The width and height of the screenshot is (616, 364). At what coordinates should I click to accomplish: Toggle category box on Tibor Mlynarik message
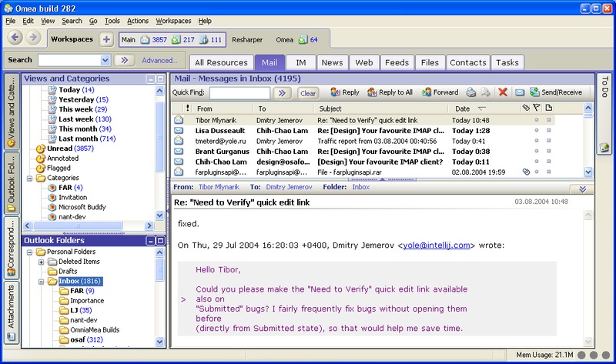(x=549, y=120)
